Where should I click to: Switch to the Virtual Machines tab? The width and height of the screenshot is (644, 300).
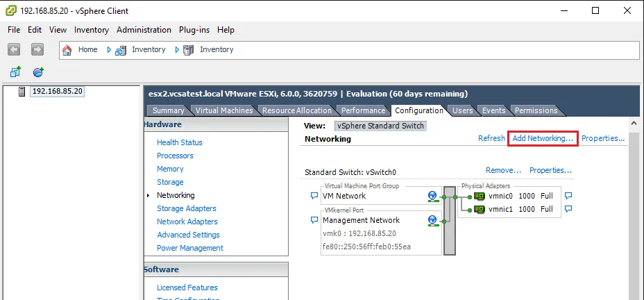point(225,110)
